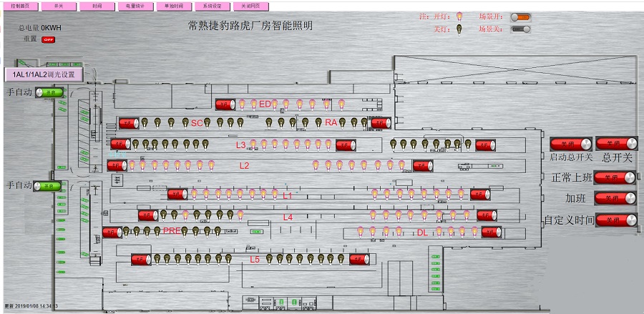Viewport: 644px width, 314px height.
Task: Click the red OFF button next to 重置
Action: click(x=49, y=40)
